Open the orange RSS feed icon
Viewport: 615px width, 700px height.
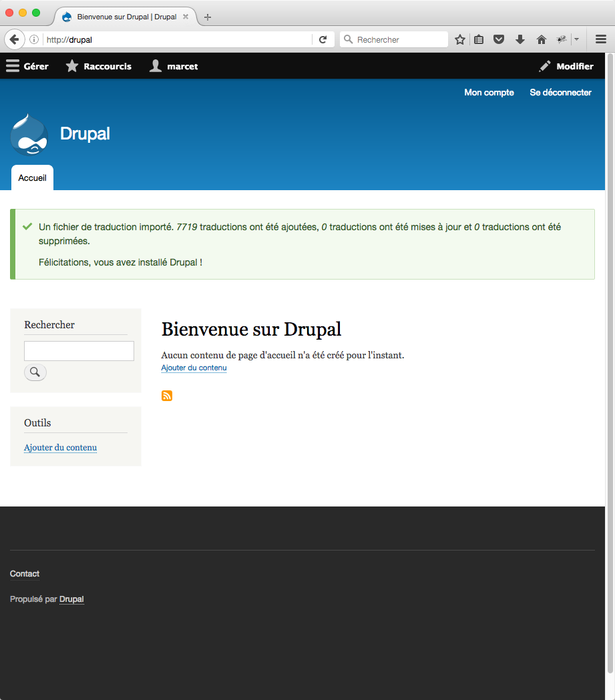coord(167,396)
